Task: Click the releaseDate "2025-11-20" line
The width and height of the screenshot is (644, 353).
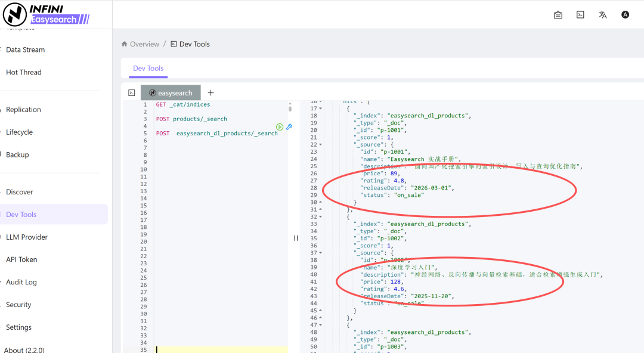Action: 407,296
